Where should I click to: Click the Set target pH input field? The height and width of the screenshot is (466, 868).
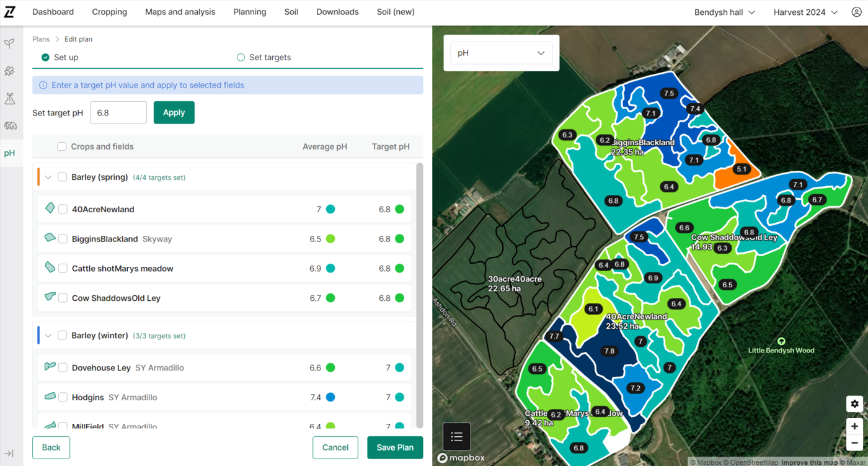point(118,113)
